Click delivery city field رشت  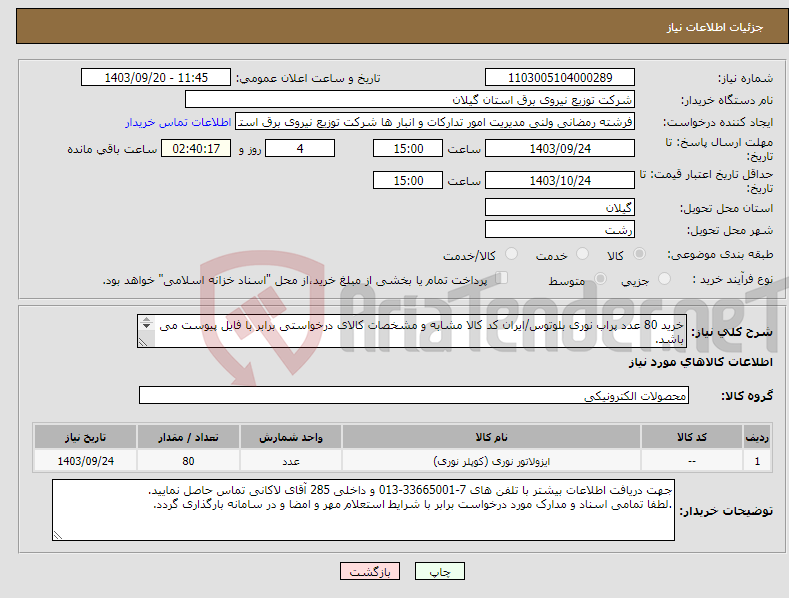tap(560, 229)
